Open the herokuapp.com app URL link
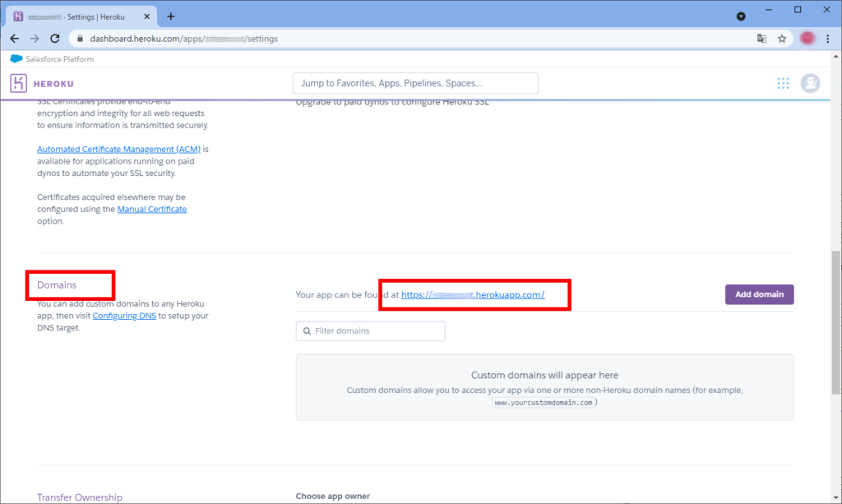 [473, 294]
